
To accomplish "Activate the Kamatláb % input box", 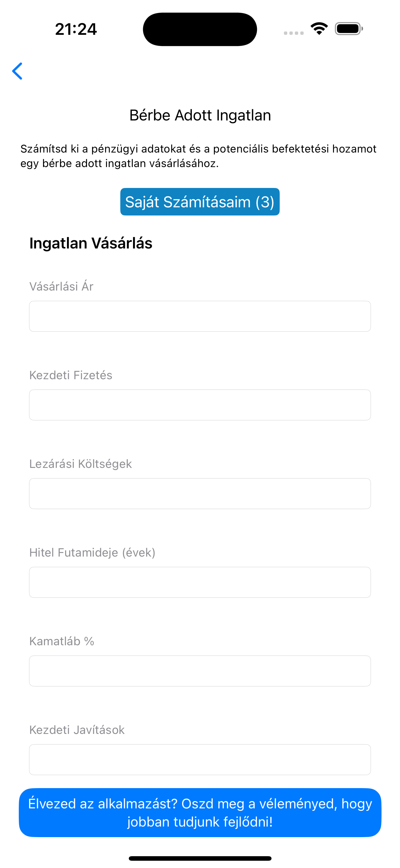I will pos(200,671).
